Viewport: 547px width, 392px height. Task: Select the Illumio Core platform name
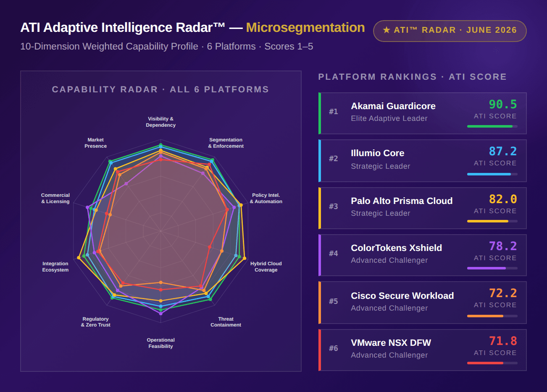377,153
